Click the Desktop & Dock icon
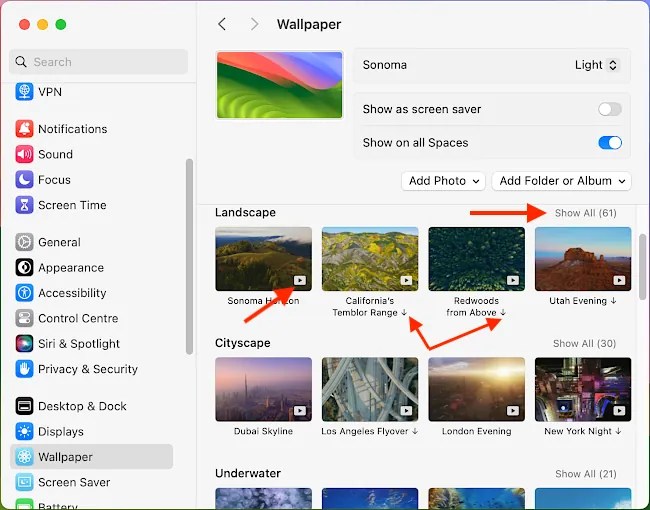 (24, 406)
